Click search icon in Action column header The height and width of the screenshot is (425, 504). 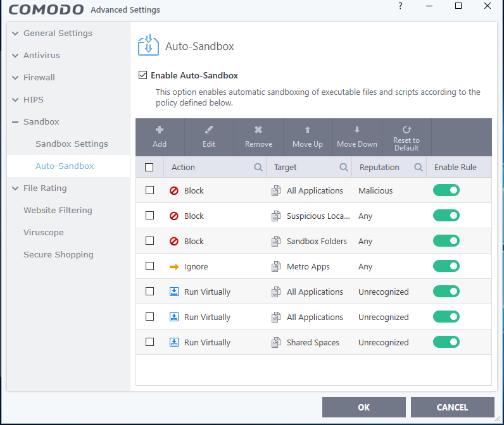(x=258, y=168)
